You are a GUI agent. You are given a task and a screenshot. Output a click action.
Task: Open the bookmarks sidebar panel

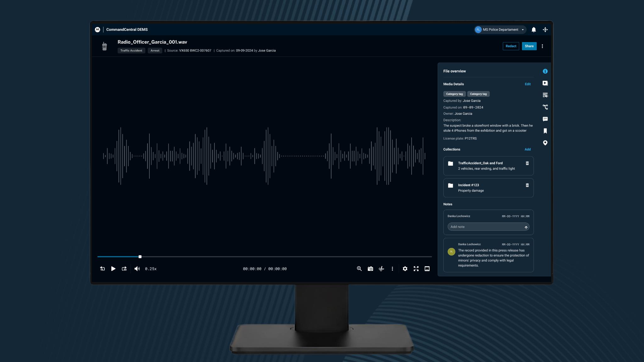coord(545,131)
